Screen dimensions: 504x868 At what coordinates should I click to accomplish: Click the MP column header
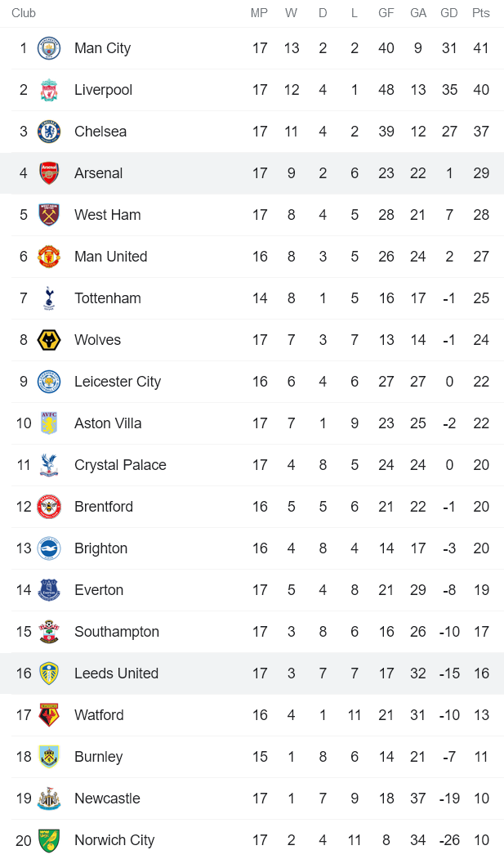click(259, 13)
